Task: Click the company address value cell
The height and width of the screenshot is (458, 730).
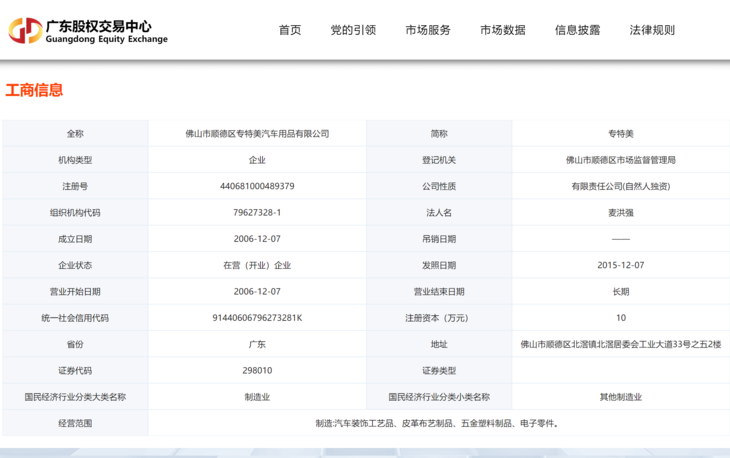Action: pos(620,344)
